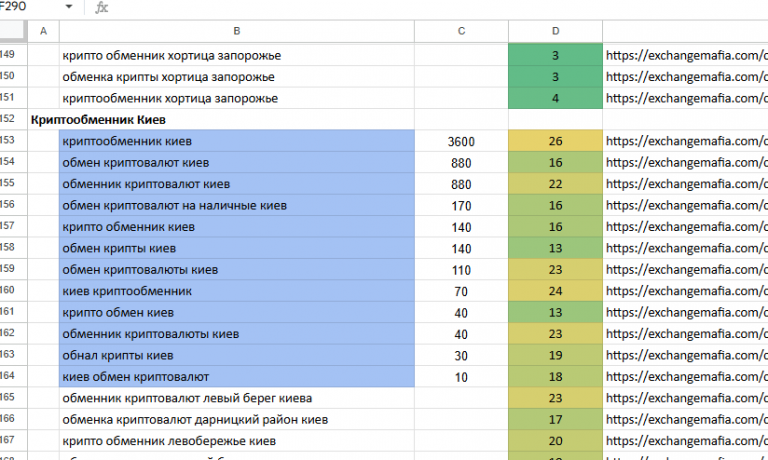Click the position cell showing 17

pos(555,420)
